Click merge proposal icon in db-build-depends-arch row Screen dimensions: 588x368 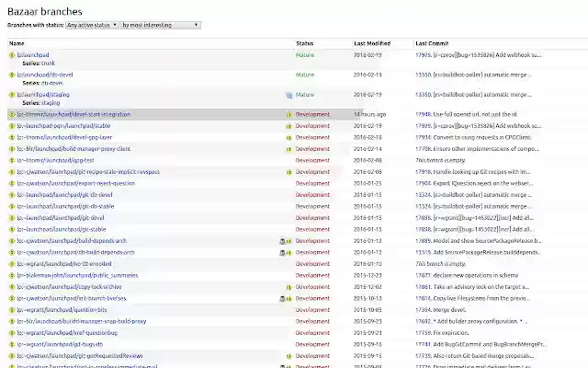click(288, 253)
